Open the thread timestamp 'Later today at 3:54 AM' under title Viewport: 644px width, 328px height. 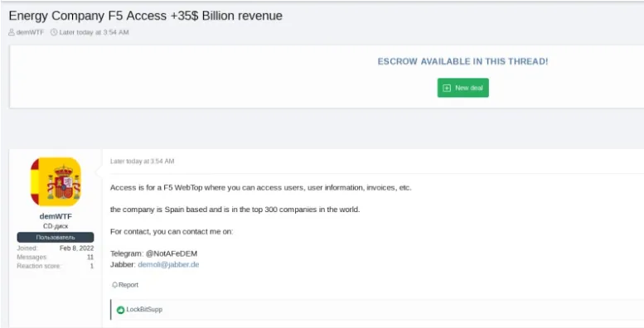click(x=94, y=32)
